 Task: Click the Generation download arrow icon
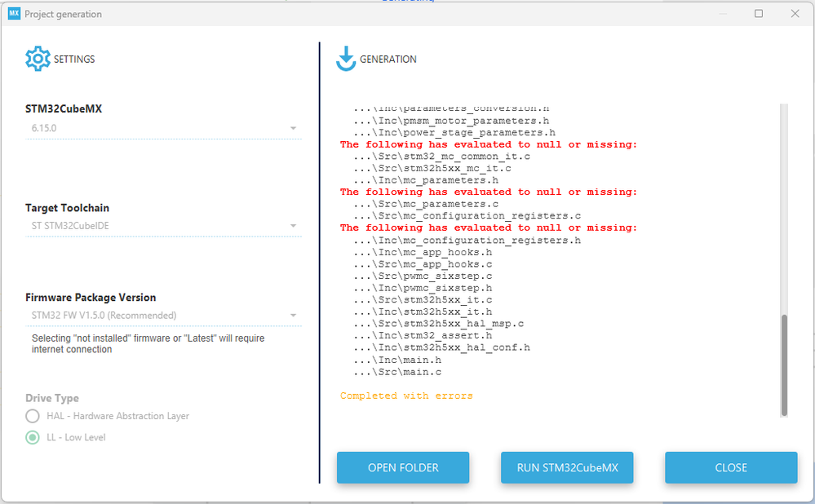(346, 59)
